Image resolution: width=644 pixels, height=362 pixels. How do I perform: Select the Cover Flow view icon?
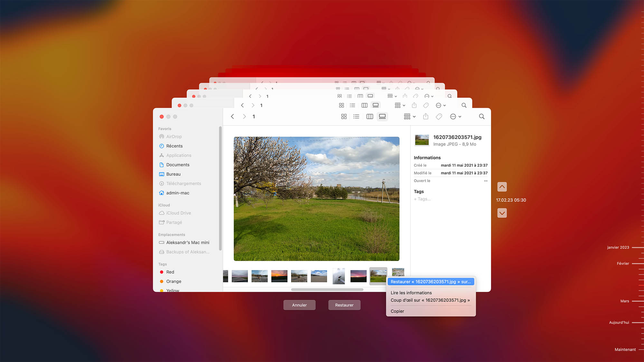click(383, 116)
